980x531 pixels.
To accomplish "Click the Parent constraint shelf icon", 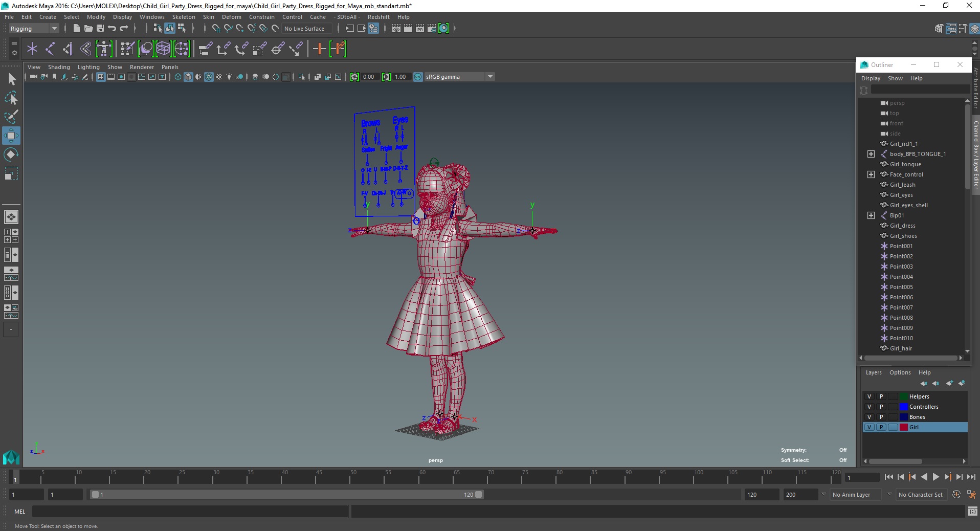I will [206, 49].
